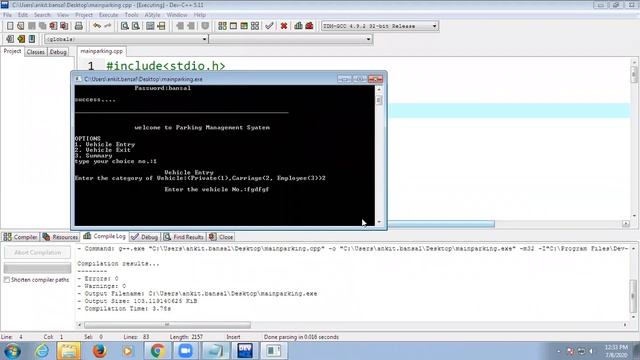Click the editor horizontal scrollbar thumb
The height and width of the screenshot is (360, 640).
(441, 224)
